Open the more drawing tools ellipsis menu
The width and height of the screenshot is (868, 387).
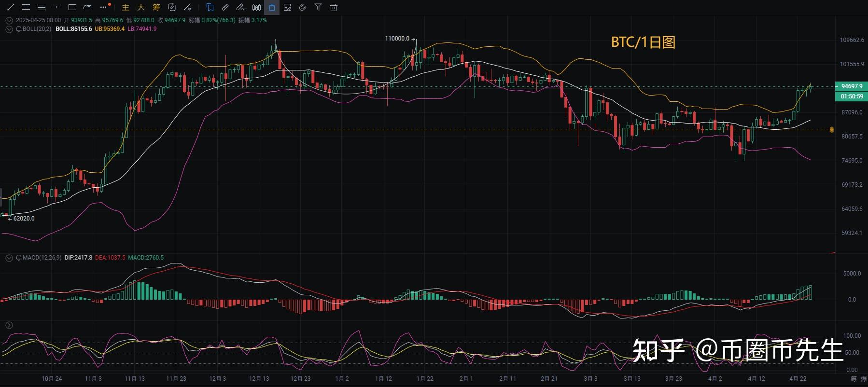tap(103, 7)
